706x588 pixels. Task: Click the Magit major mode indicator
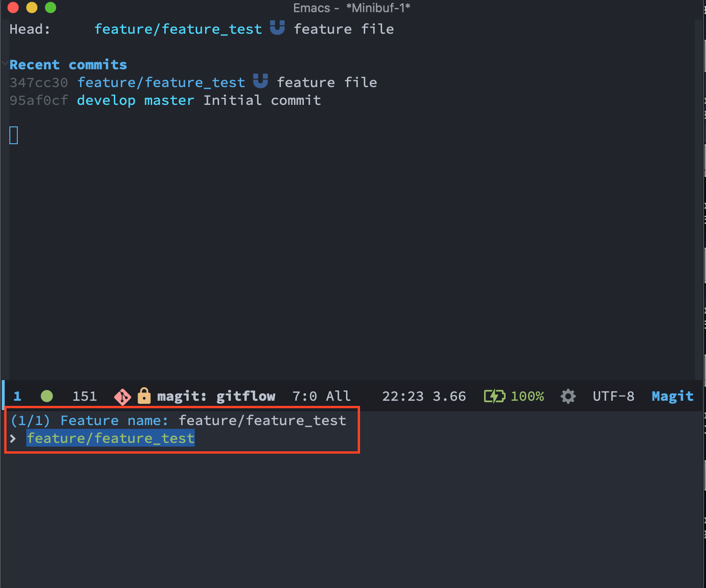tap(672, 397)
